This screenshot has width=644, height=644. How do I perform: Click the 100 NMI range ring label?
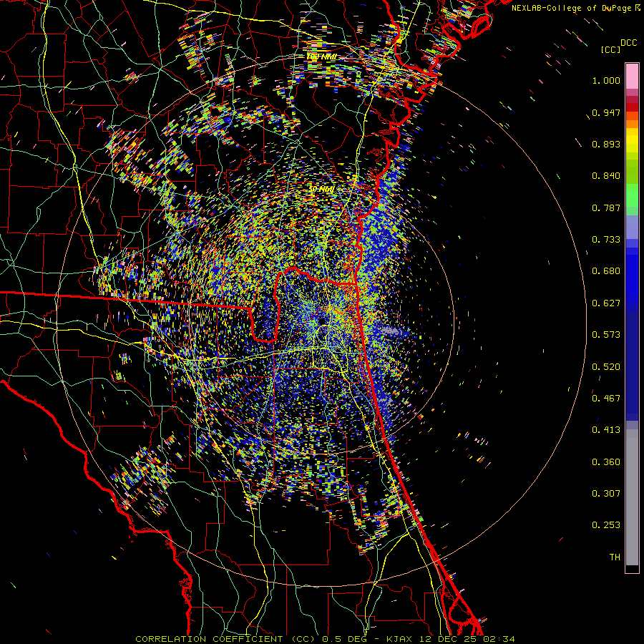321,57
